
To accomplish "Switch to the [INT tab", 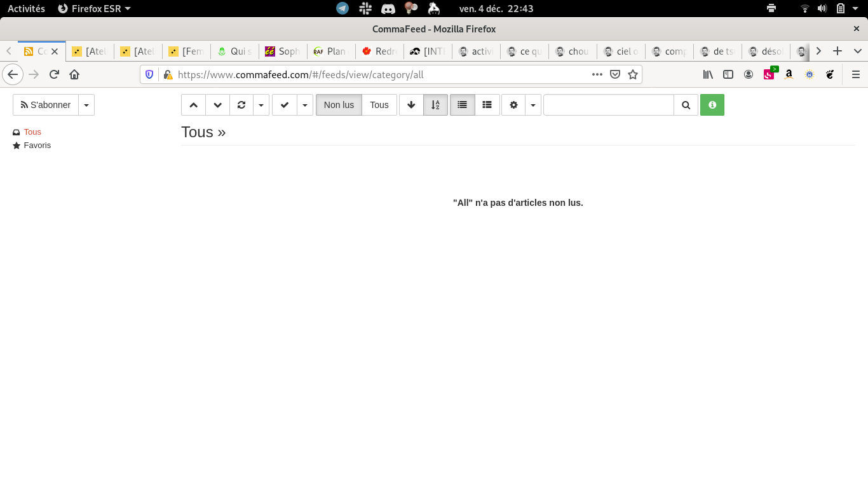I will point(428,51).
